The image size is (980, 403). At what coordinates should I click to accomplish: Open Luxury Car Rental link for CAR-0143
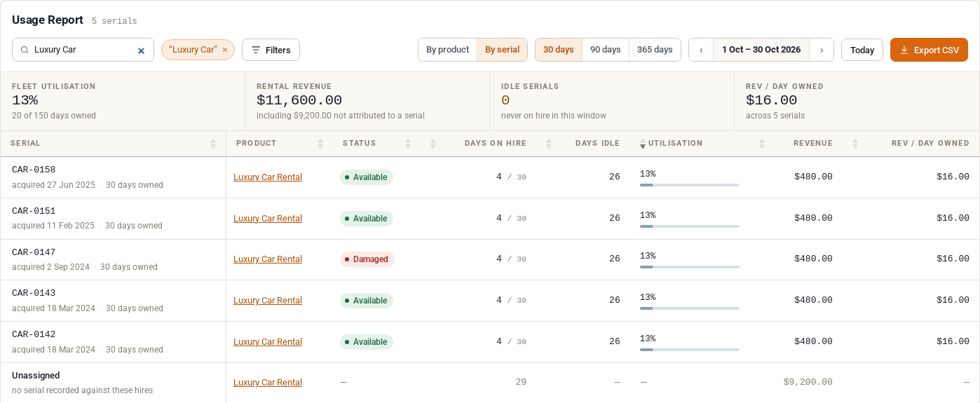pyautogui.click(x=268, y=301)
